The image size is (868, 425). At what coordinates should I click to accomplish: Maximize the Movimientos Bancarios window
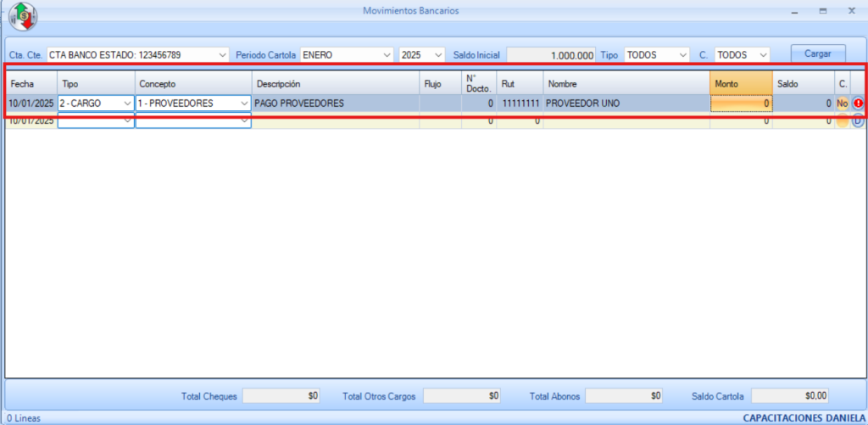[x=822, y=11]
